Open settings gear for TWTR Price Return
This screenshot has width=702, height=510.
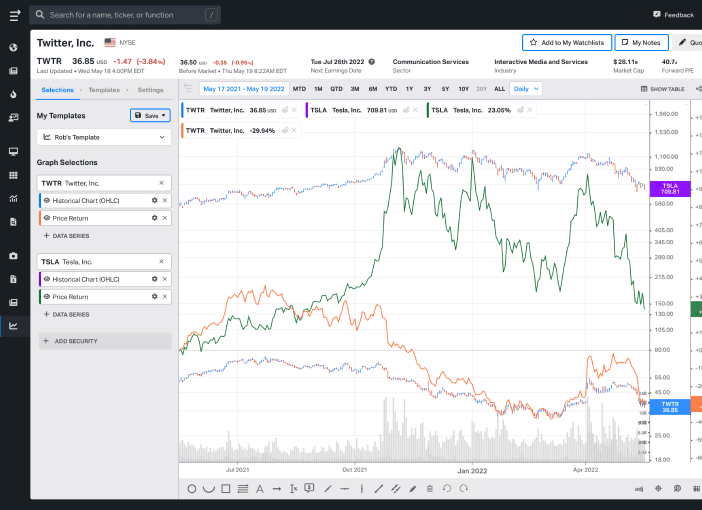154,217
